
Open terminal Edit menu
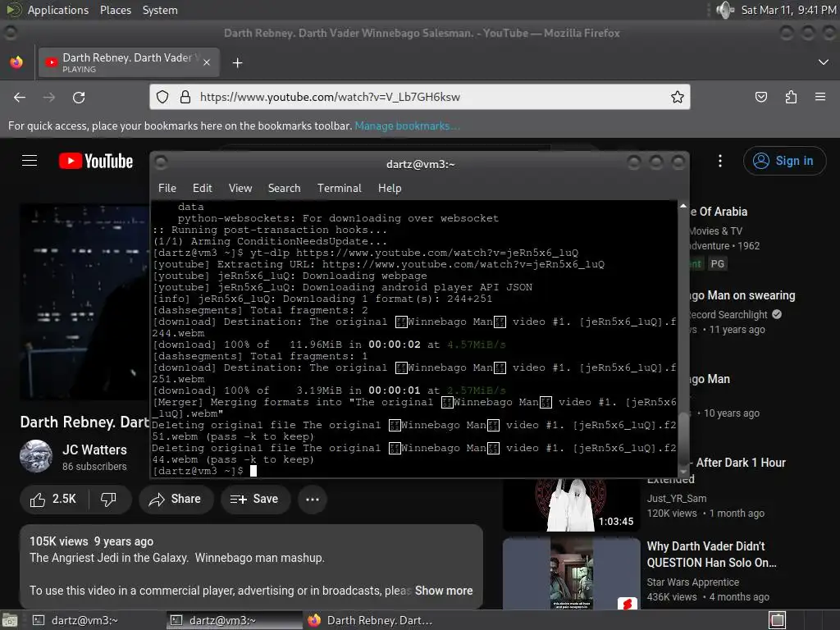point(203,188)
